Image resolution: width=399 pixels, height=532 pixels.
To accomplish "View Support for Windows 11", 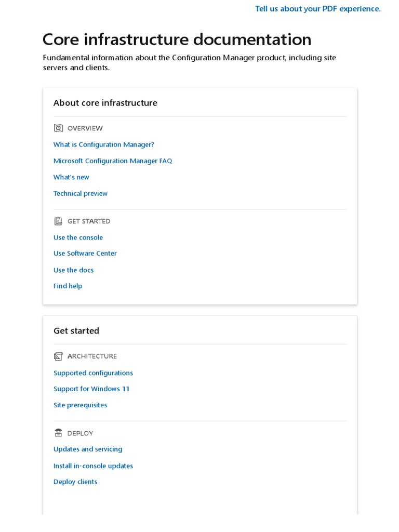I will (x=91, y=389).
